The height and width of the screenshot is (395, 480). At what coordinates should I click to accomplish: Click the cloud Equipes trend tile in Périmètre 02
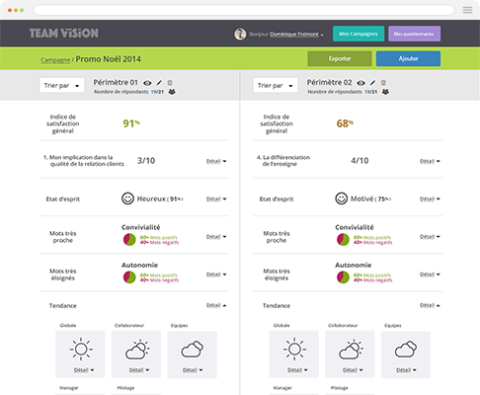coord(406,354)
